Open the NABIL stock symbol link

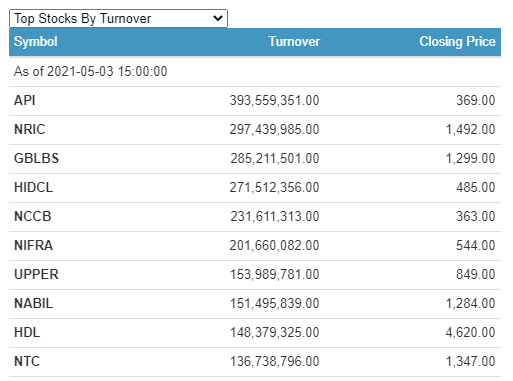(x=33, y=303)
